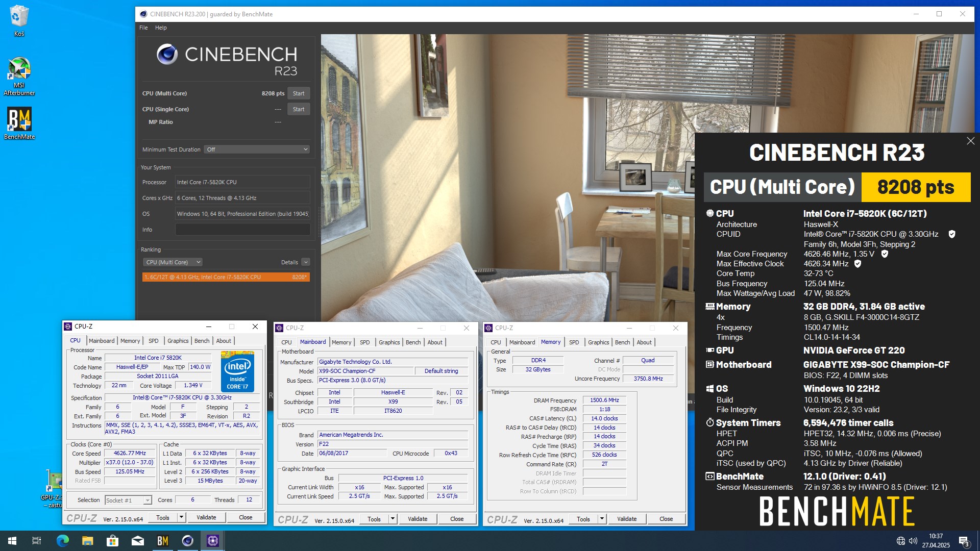Click the Max Effective Clock verified shield
The image size is (980, 551).
pyautogui.click(x=857, y=264)
